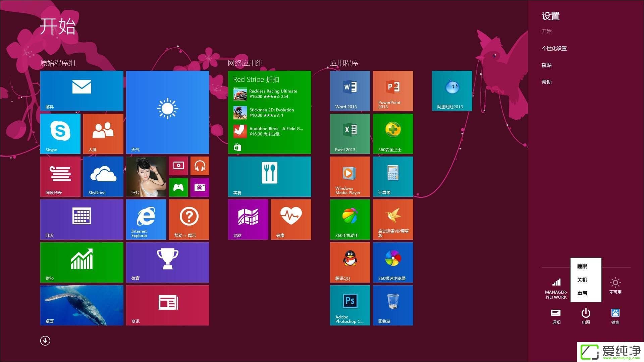Click 磁贴 in the Settings sidebar
Viewport: 644px width, 362px height.
click(x=547, y=65)
